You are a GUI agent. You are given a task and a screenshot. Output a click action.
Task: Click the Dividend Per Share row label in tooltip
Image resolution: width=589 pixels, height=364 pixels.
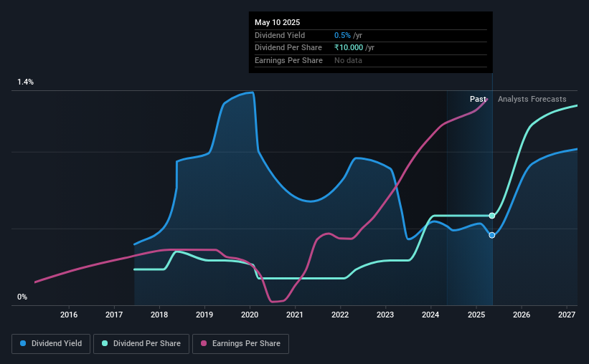point(288,48)
